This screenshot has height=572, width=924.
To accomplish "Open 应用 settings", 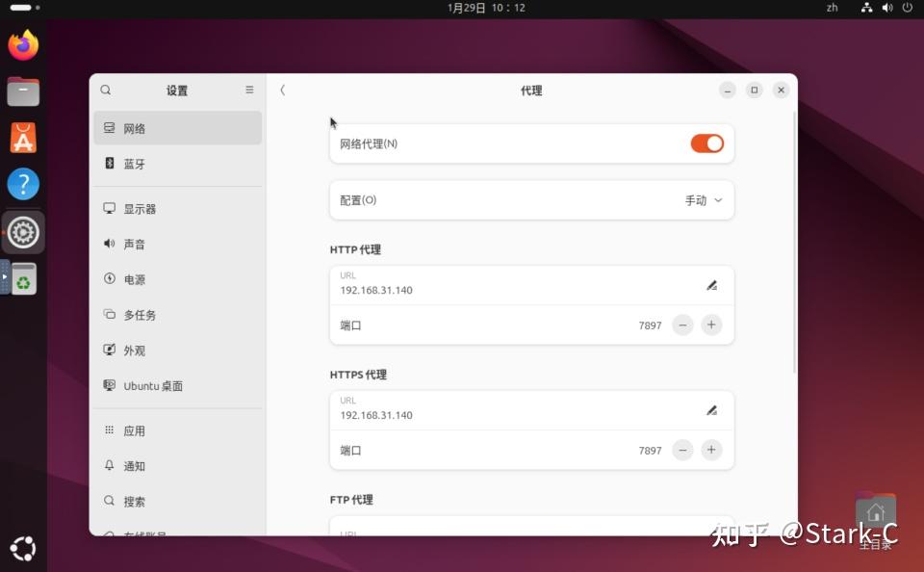I will pyautogui.click(x=177, y=431).
